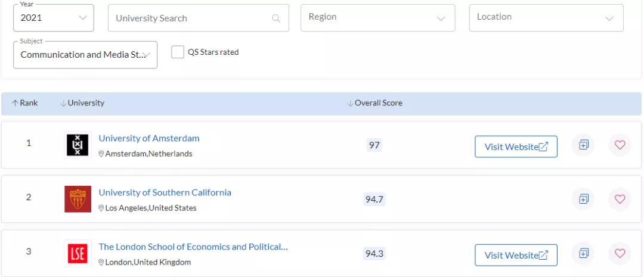The image size is (644, 277).
Task: Focus the University Search field
Action: [191, 18]
